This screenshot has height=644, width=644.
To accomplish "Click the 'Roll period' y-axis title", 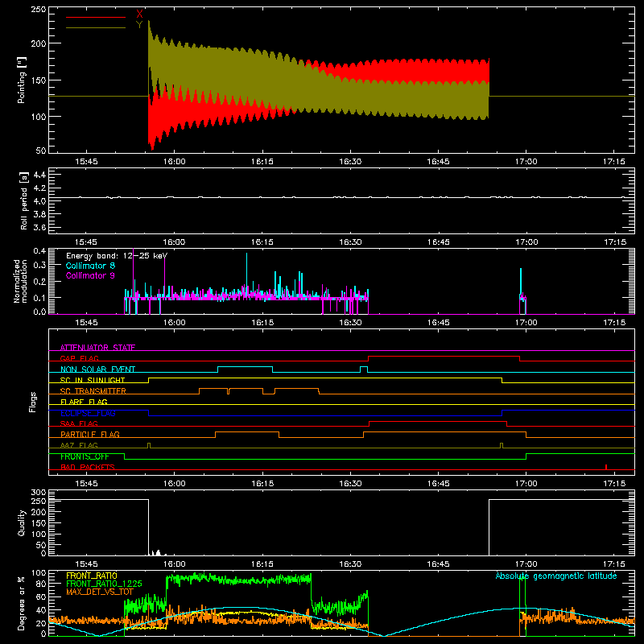I will coord(23,200).
